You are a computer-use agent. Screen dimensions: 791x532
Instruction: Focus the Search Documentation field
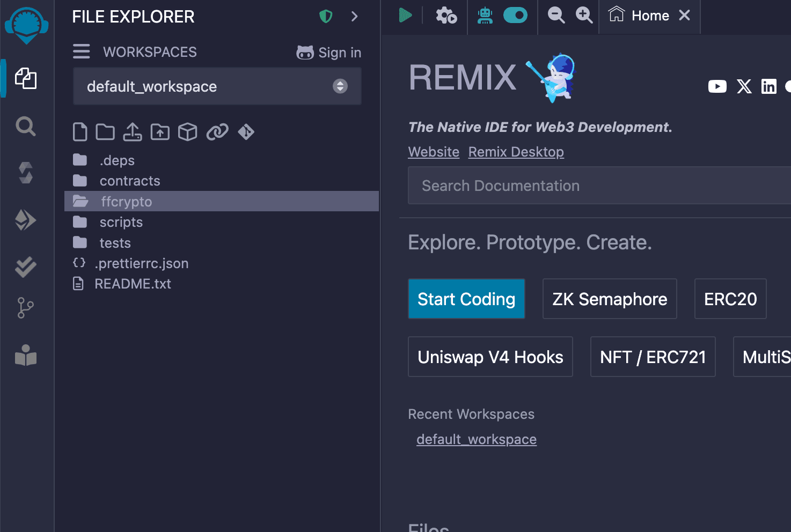click(x=599, y=186)
